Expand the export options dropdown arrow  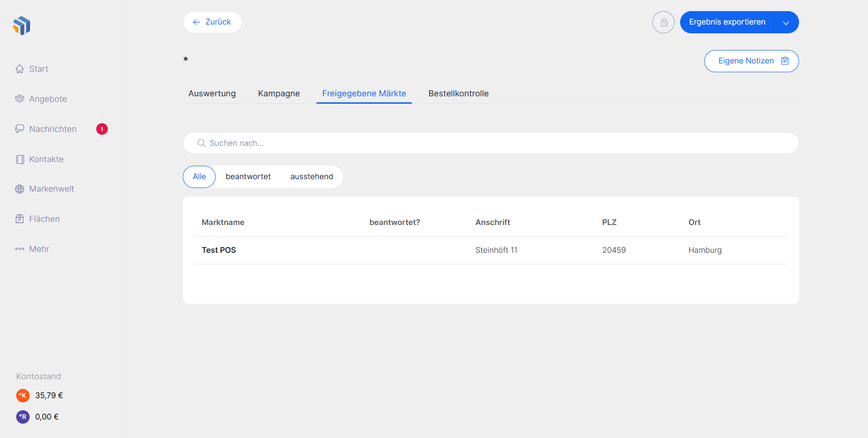point(786,22)
